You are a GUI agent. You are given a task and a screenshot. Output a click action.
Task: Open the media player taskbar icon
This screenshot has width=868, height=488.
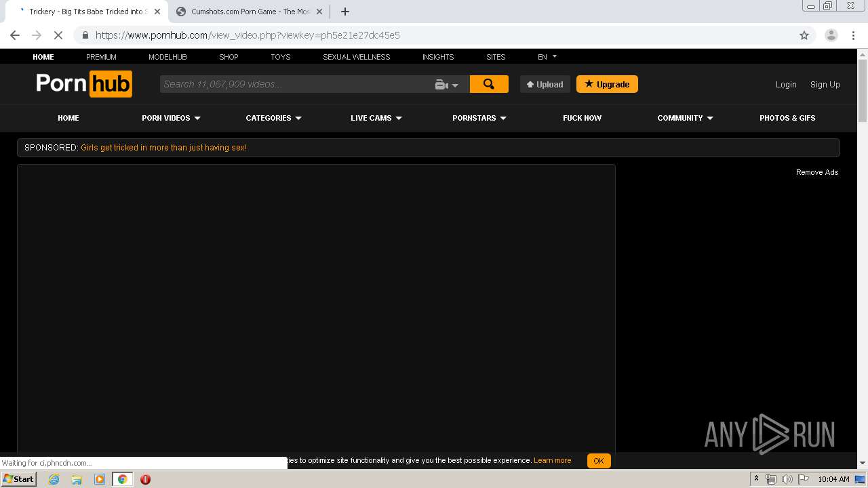click(100, 479)
